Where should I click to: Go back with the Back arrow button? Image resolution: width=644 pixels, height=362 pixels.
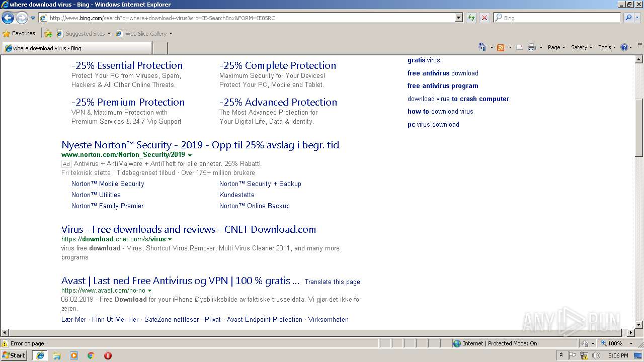8,18
